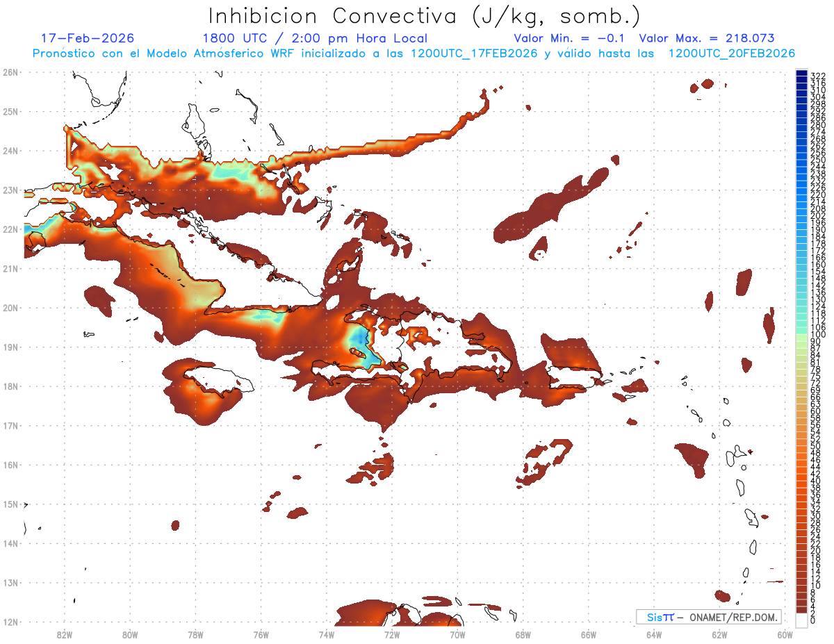Click the '0' value at the color scale bottom
The height and width of the screenshot is (644, 834).
(813, 620)
